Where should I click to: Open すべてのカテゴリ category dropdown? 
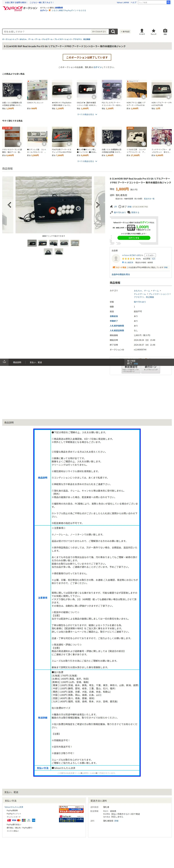tap(99, 32)
